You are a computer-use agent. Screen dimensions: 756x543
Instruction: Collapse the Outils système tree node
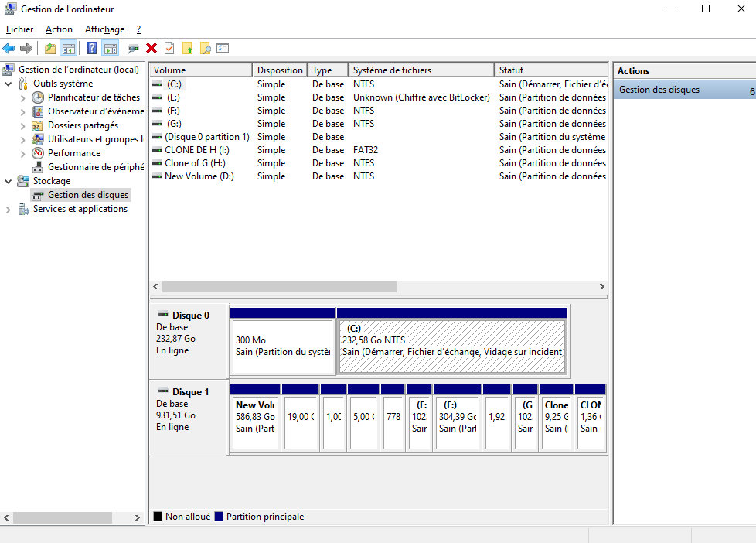(9, 84)
